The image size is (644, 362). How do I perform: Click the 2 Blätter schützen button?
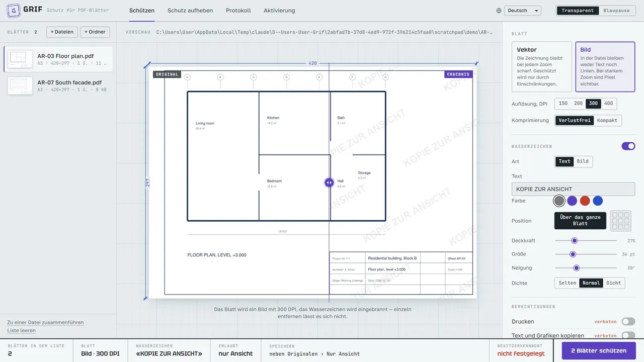tap(599, 350)
